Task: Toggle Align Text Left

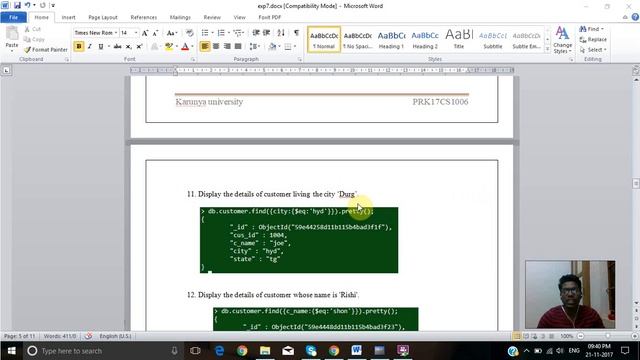Action: [205, 47]
